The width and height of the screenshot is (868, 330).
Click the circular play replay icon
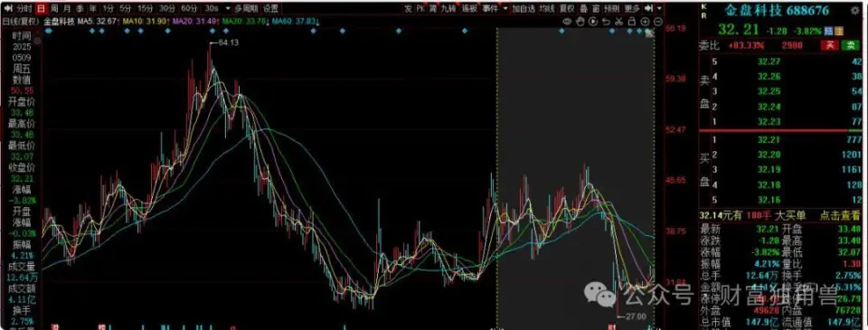click(x=593, y=21)
